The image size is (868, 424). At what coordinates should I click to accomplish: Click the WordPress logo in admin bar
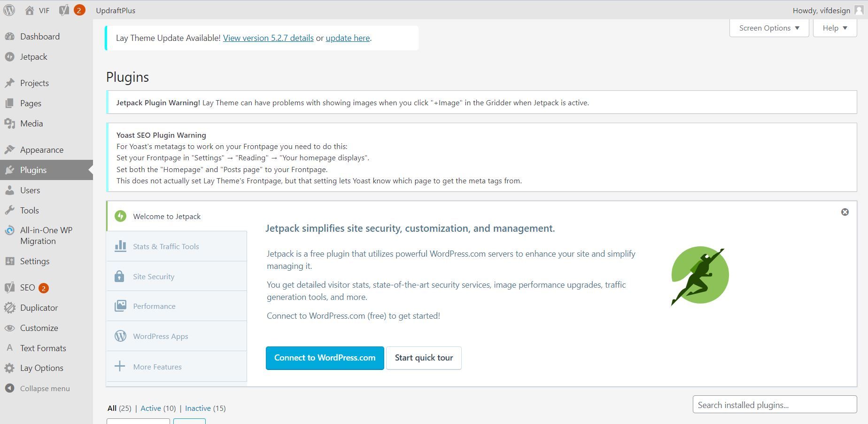9,10
